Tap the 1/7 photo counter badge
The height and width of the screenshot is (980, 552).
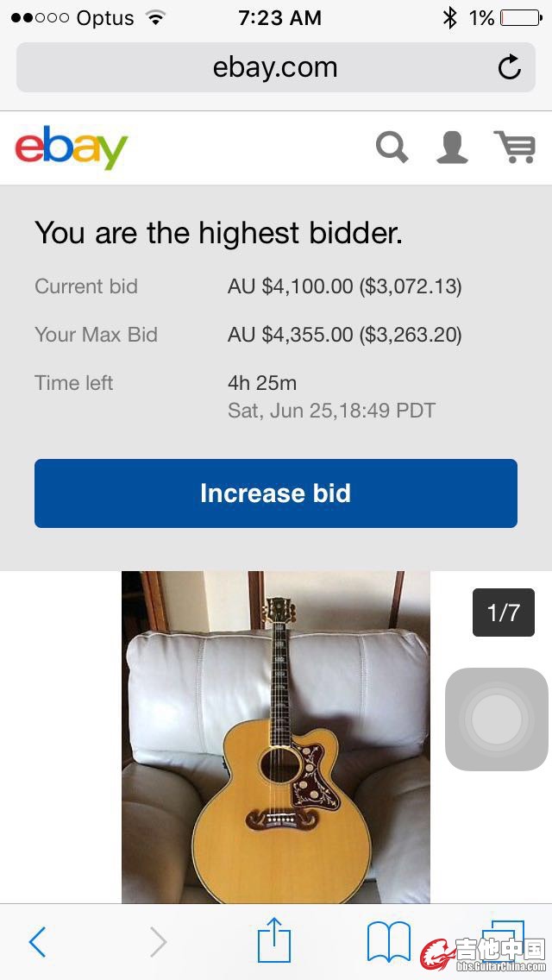tap(504, 612)
